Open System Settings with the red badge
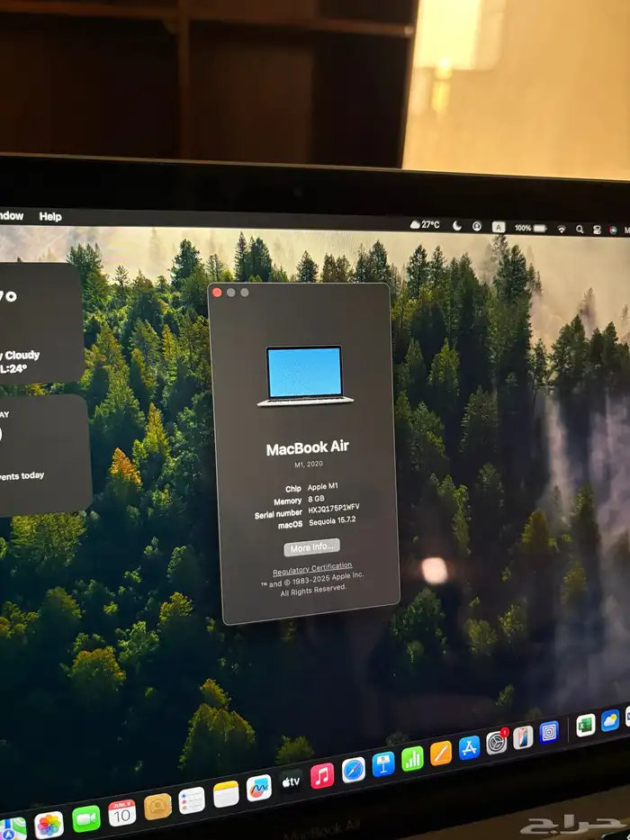 pyautogui.click(x=497, y=743)
